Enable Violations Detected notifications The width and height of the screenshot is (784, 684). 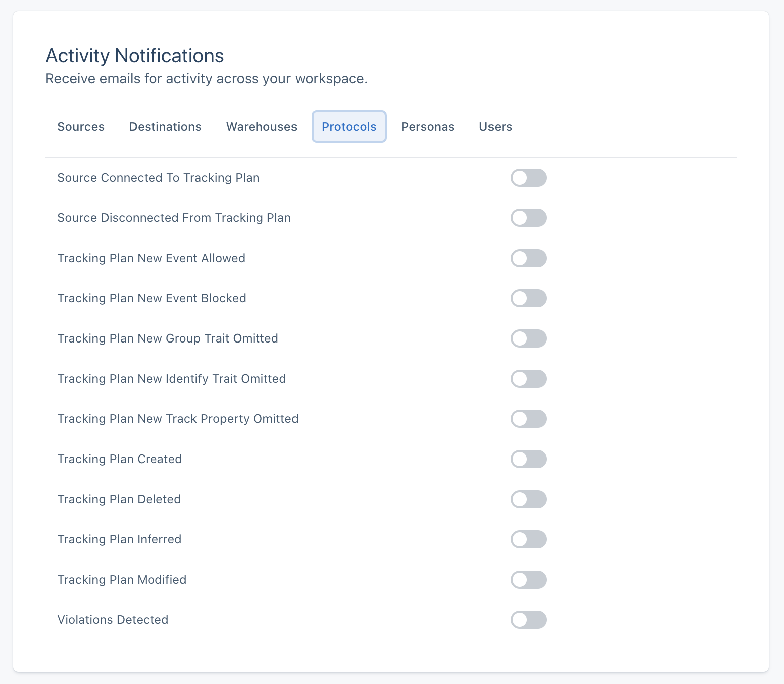click(x=528, y=620)
